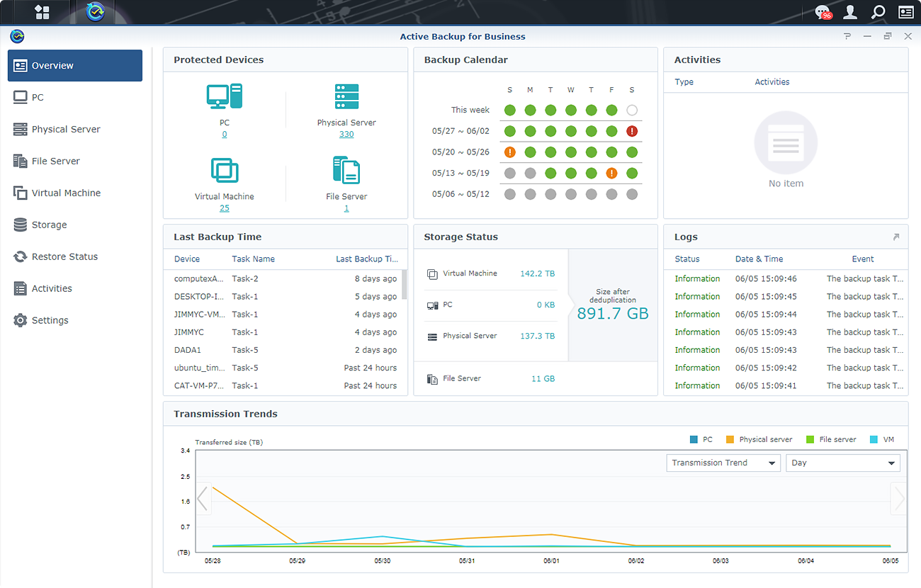This screenshot has width=921, height=588.
Task: Expand the Logs panel with its corner arrow
Action: click(x=897, y=236)
